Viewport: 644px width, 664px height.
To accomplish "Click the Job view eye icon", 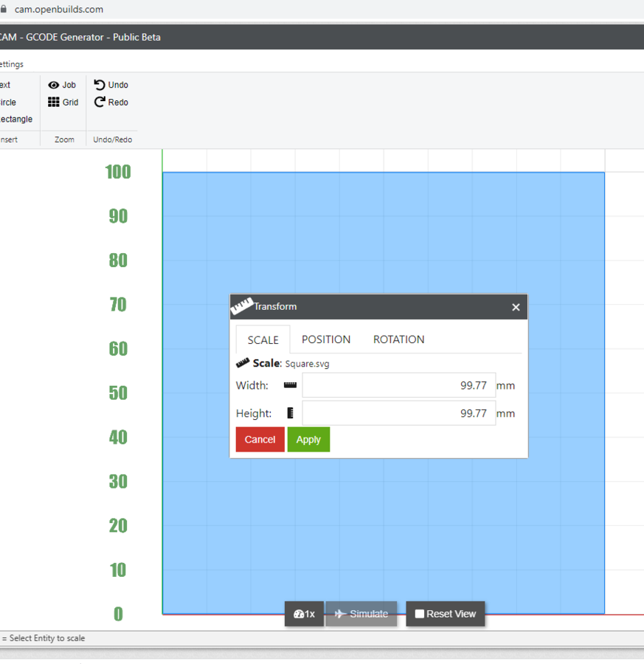I will click(x=54, y=85).
